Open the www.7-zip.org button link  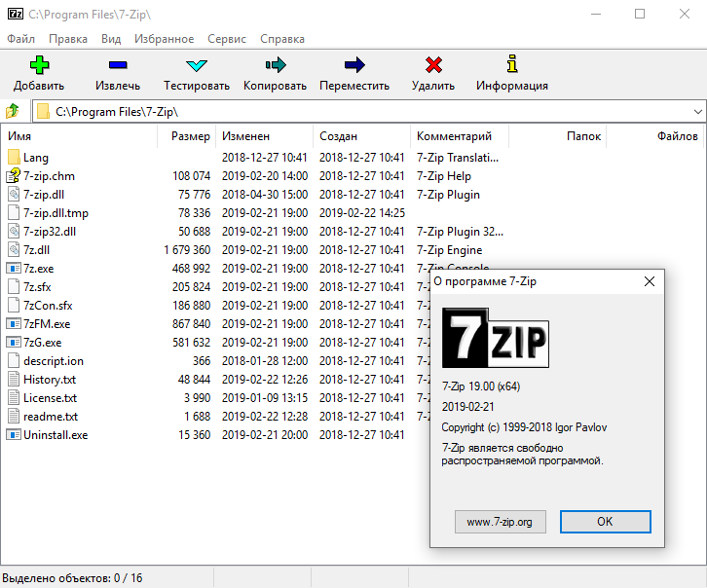tap(500, 522)
